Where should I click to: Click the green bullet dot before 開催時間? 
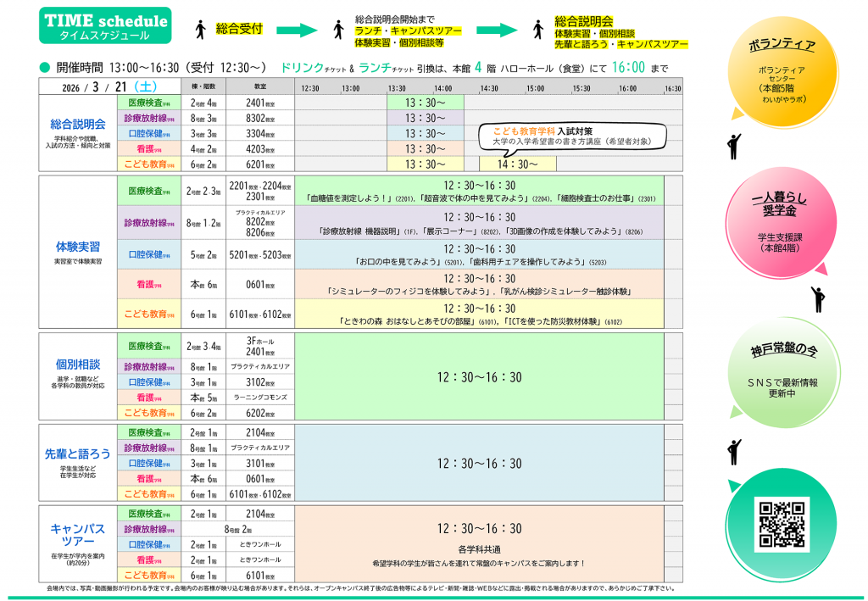[46, 68]
